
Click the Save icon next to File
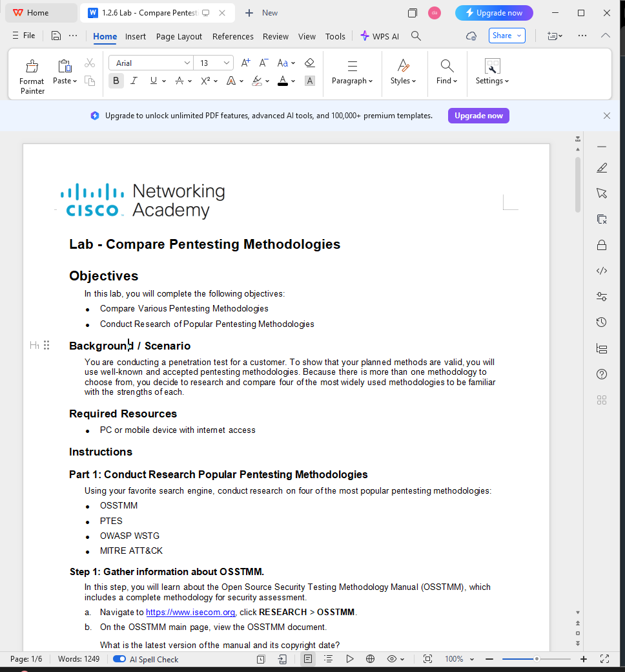point(56,36)
